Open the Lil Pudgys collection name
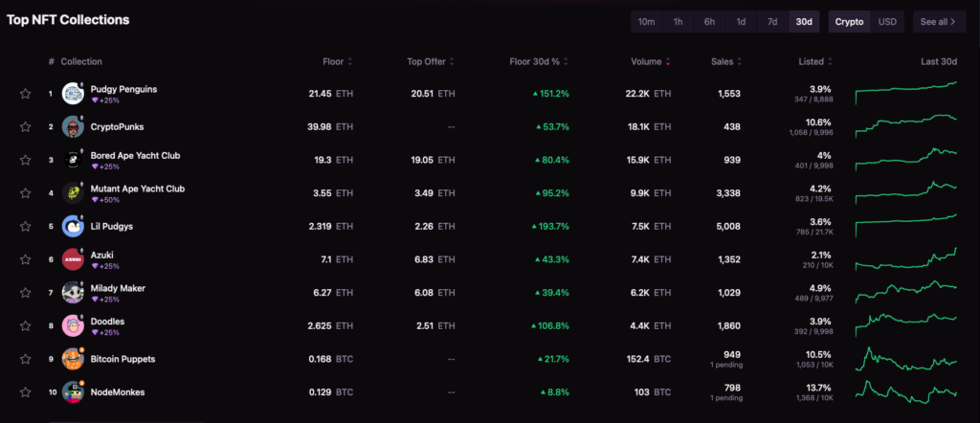This screenshot has width=980, height=423. click(x=112, y=226)
